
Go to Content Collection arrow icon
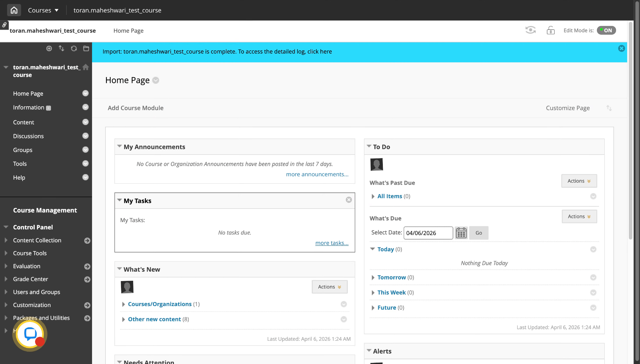coord(87,241)
